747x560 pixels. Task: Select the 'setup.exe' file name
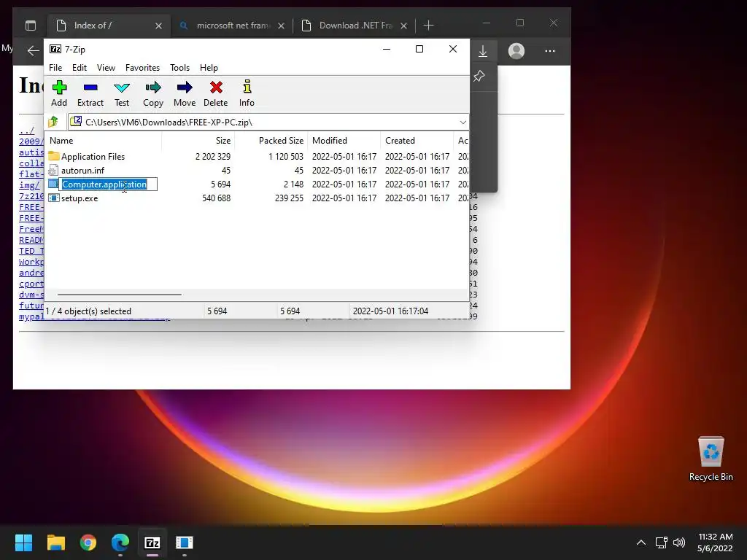pyautogui.click(x=80, y=198)
